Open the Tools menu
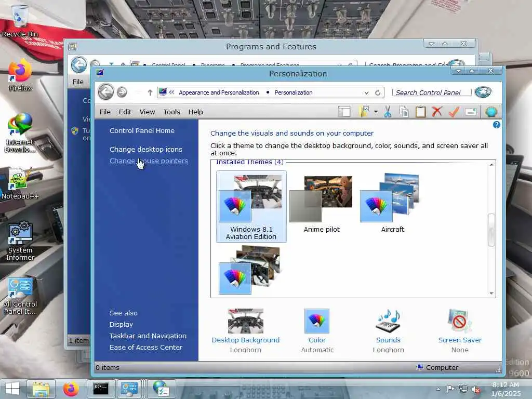This screenshot has height=399, width=532. click(x=171, y=112)
